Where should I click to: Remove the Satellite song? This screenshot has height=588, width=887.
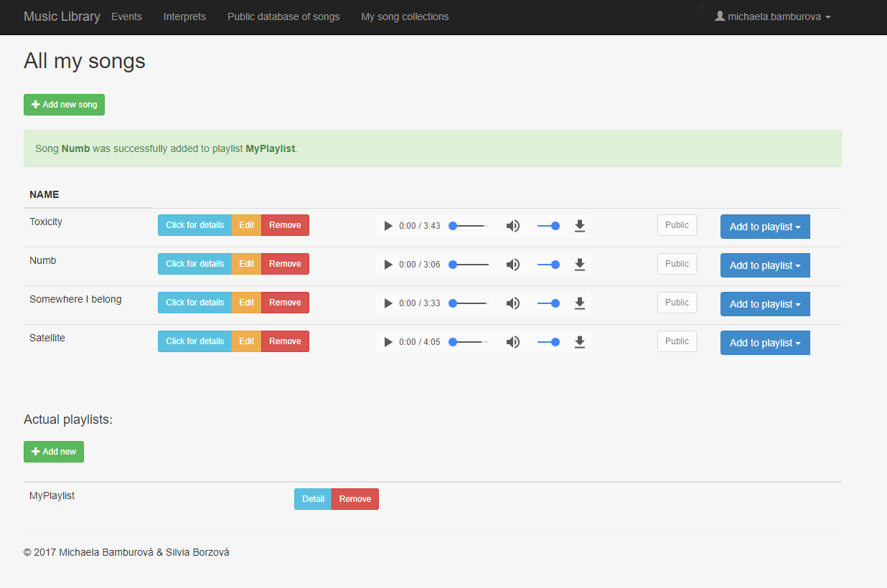coord(285,341)
